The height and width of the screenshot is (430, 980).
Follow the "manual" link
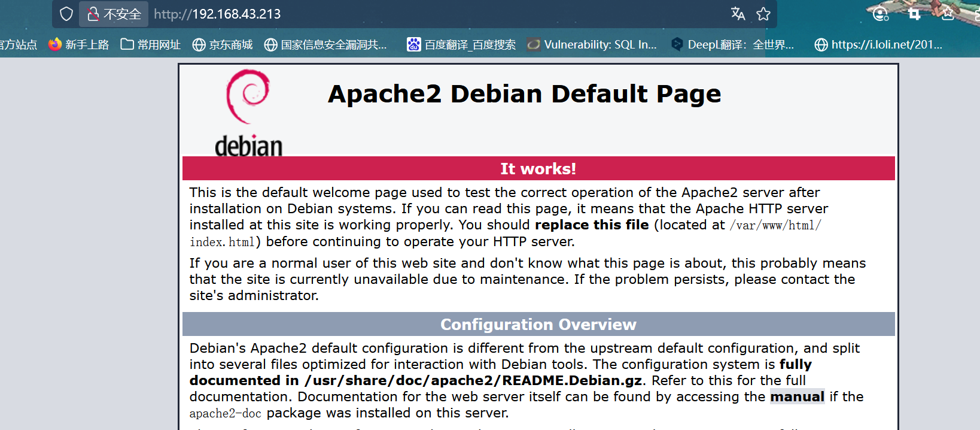797,396
